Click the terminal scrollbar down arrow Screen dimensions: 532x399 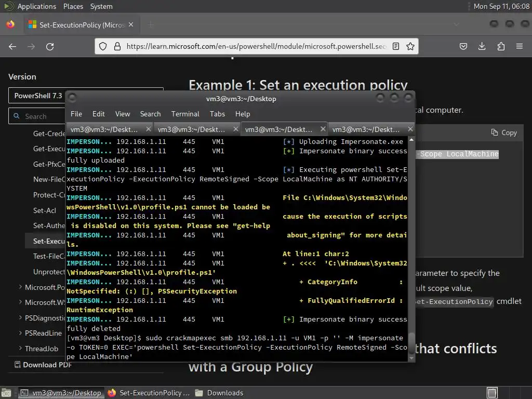(411, 358)
